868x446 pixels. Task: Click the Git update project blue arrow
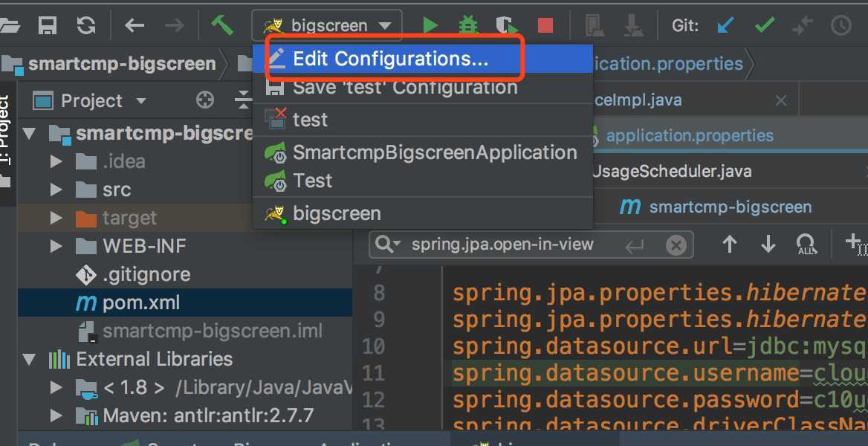coord(725,25)
